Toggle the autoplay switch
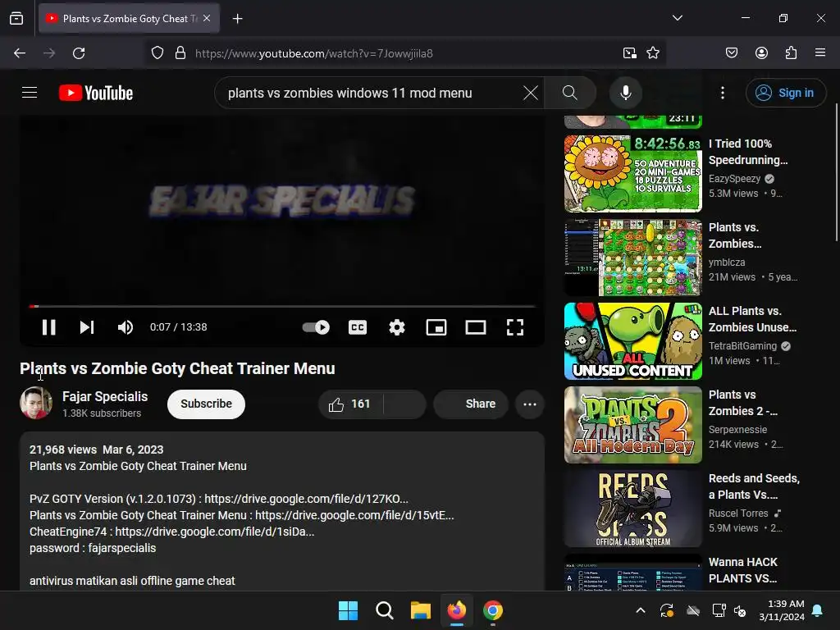This screenshot has height=630, width=840. tap(316, 327)
